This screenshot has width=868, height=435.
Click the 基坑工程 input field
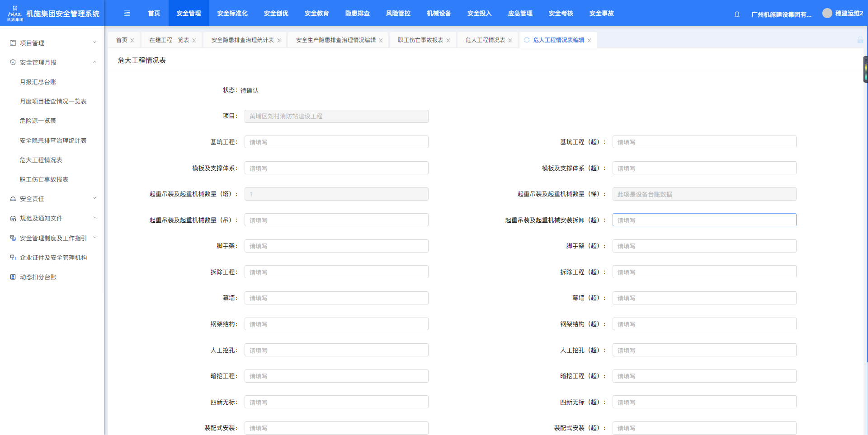click(336, 142)
